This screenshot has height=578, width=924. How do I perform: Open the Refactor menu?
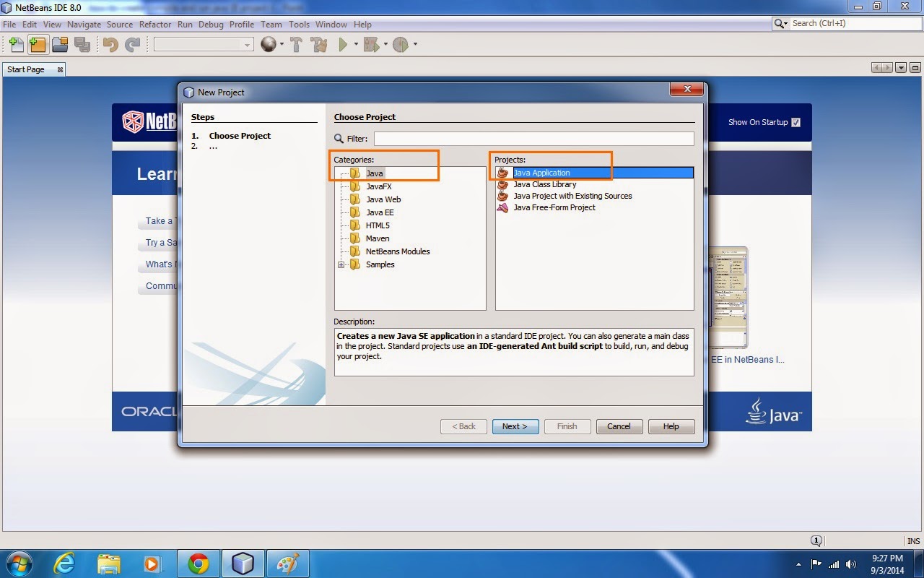(x=155, y=24)
